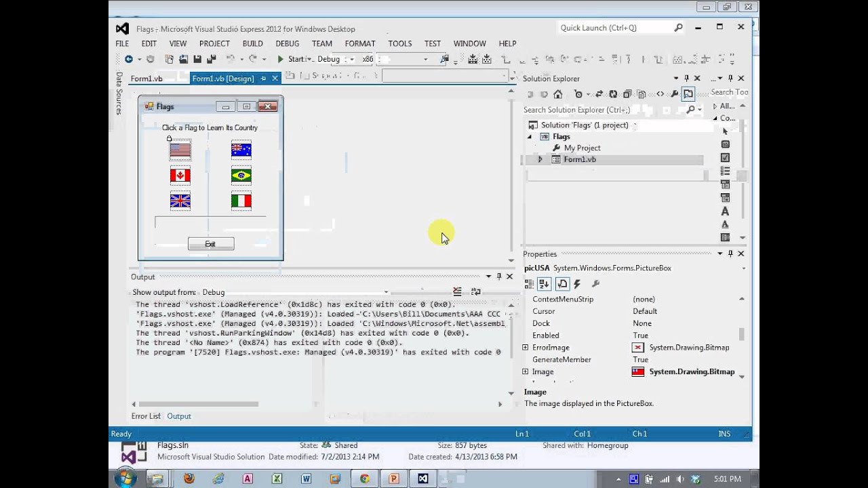The image size is (868, 488).
Task: Open the picUSA object selector dropdown
Action: pos(743,268)
